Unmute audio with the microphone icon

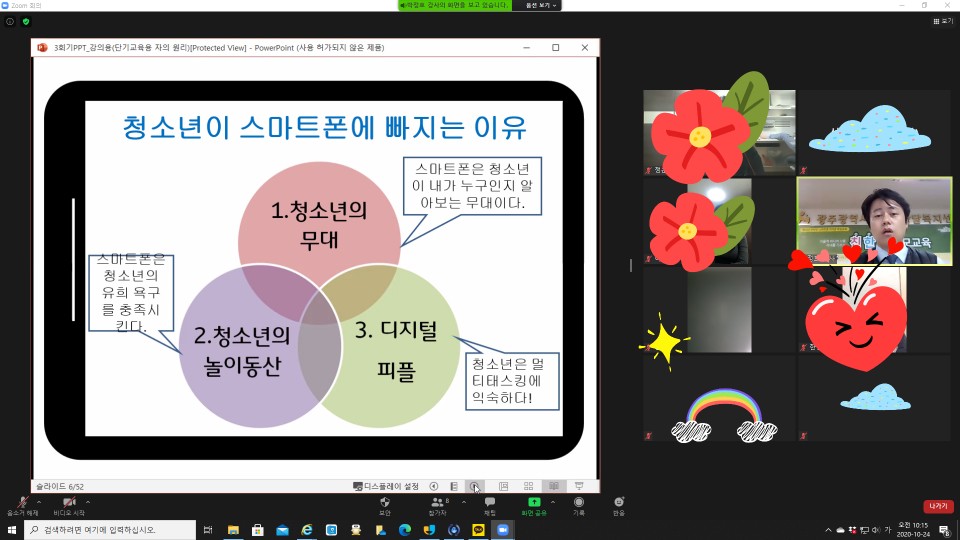click(x=22, y=502)
